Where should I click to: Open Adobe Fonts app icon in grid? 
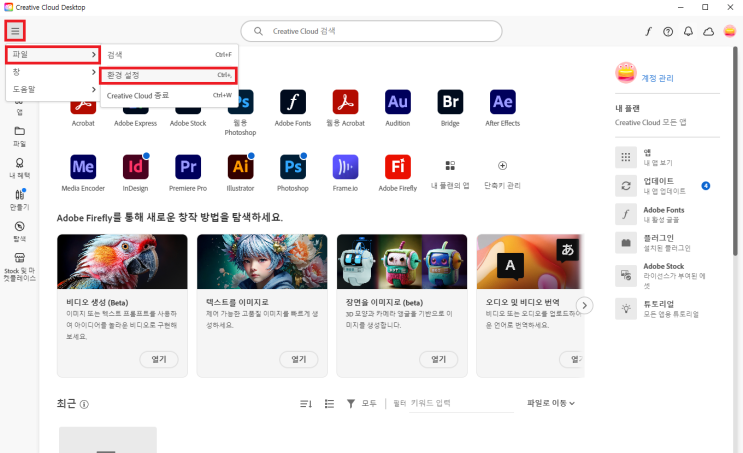(293, 102)
